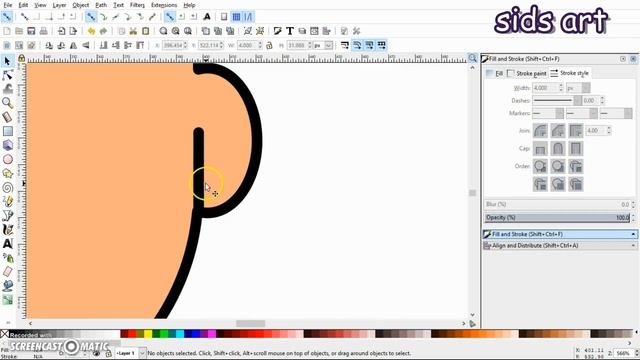Open the Filters menu
Screen dimensions: 640x360
pyautogui.click(x=137, y=5)
